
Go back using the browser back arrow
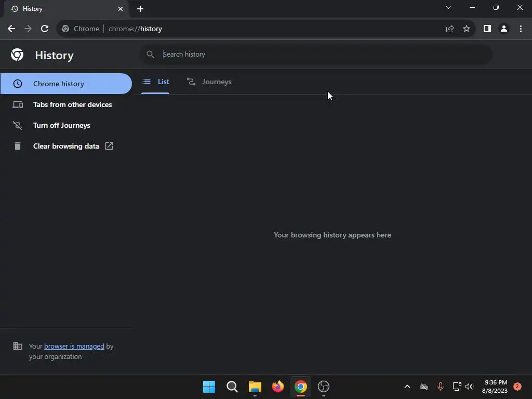tap(11, 29)
